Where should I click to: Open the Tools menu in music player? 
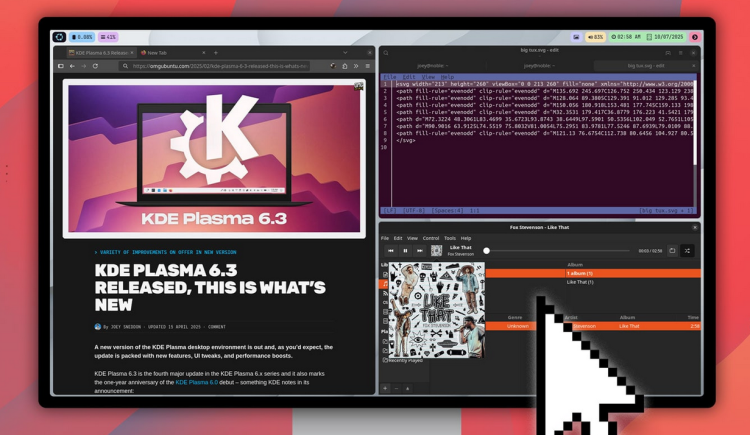point(450,238)
